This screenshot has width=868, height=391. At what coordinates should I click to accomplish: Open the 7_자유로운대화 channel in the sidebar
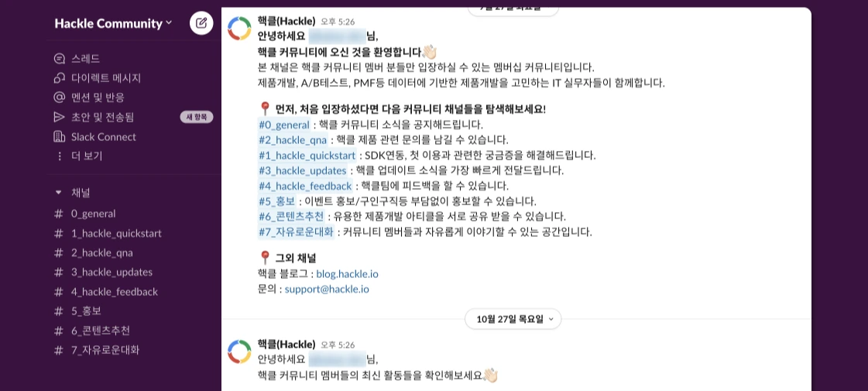tap(105, 350)
